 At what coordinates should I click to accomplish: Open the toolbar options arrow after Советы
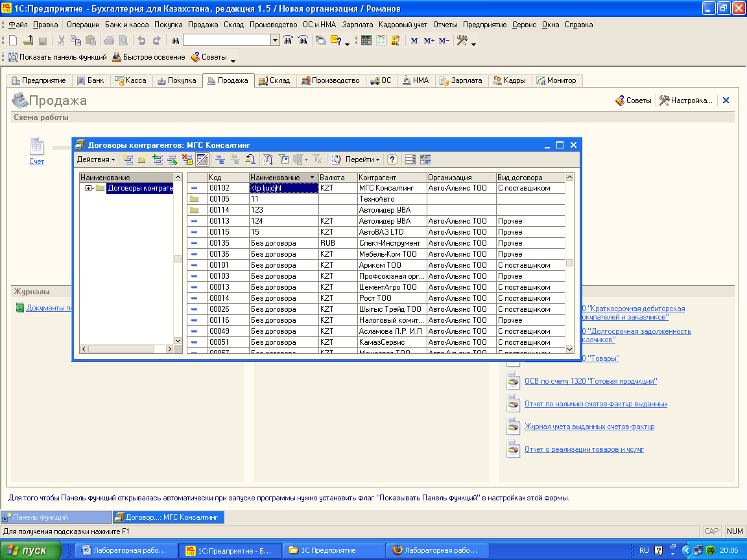233,60
